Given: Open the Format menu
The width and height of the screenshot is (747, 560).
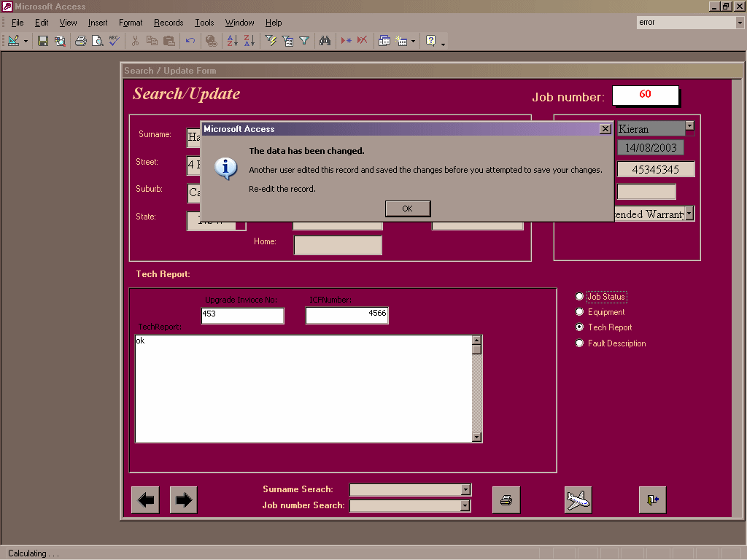Looking at the screenshot, I should (131, 23).
